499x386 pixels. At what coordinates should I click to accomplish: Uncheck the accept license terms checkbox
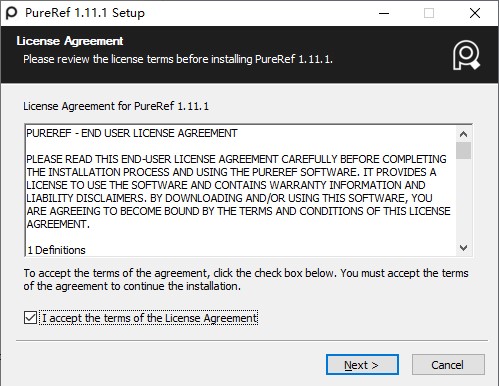[x=30, y=318]
